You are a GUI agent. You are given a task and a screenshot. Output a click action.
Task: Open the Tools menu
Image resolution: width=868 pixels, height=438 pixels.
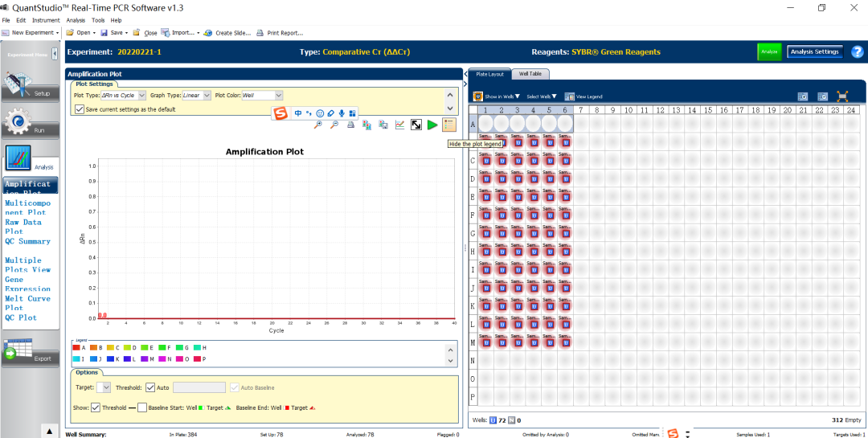pyautogui.click(x=98, y=20)
